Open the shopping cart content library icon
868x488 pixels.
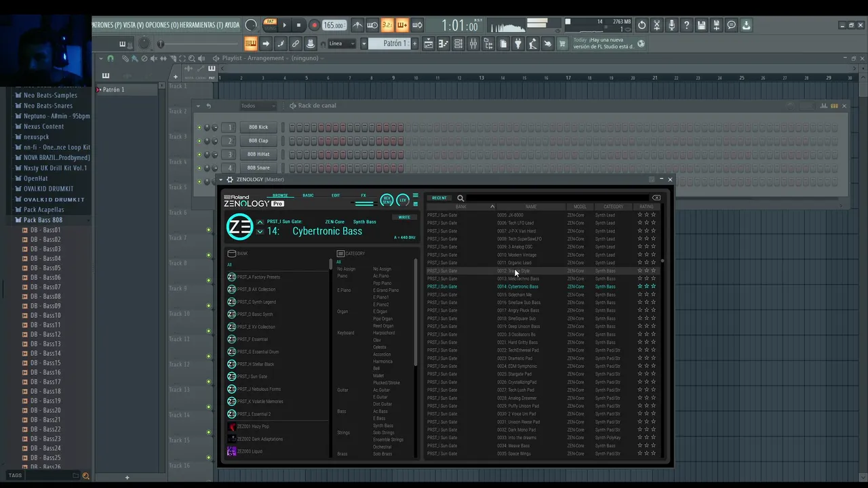point(562,43)
